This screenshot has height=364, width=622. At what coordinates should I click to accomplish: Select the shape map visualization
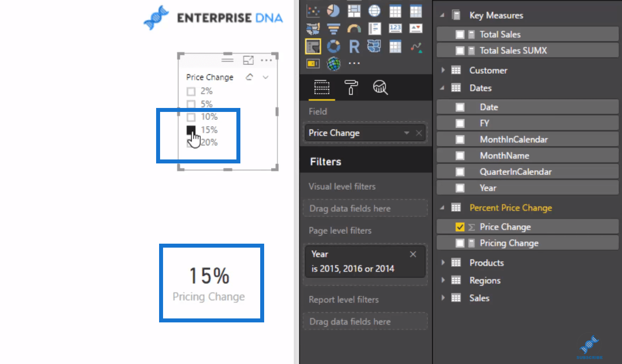click(374, 47)
